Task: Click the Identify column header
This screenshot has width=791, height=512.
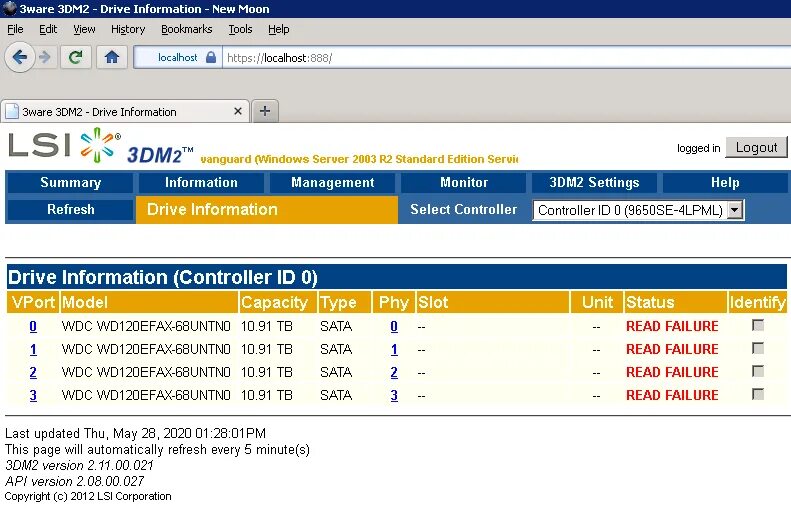Action: click(x=757, y=302)
